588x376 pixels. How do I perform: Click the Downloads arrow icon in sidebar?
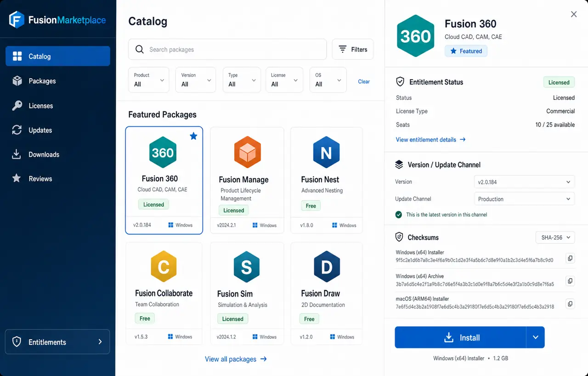pos(17,154)
